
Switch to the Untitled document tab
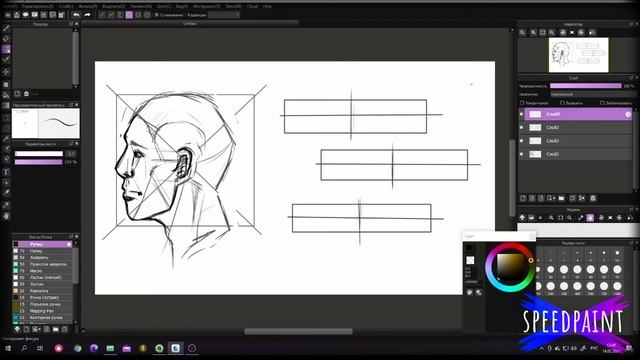(190, 24)
